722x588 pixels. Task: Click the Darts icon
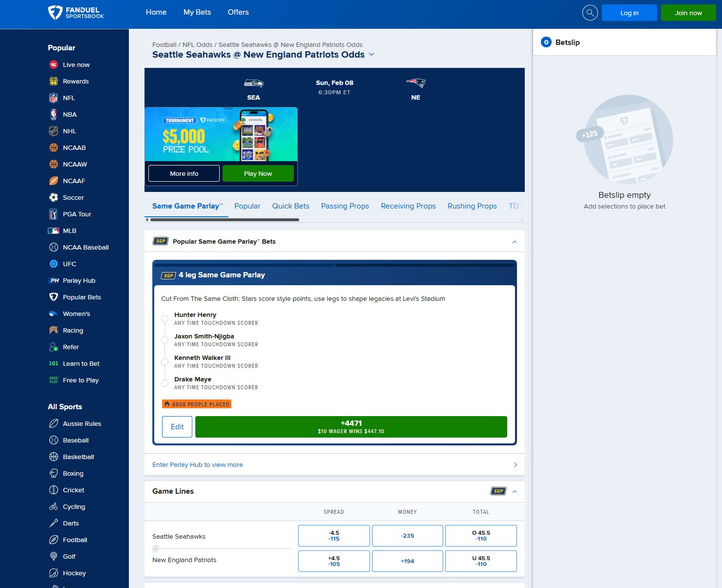[54, 523]
